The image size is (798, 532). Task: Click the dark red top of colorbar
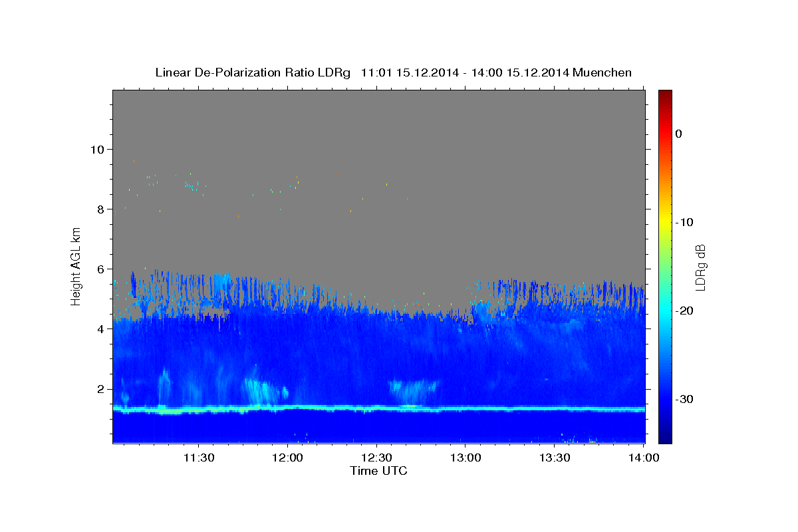[665, 94]
